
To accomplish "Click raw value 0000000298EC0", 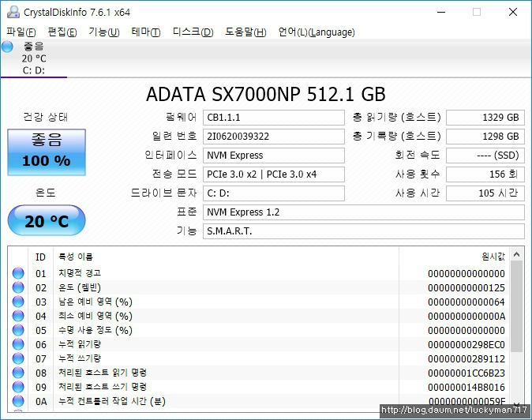I will [x=466, y=345].
